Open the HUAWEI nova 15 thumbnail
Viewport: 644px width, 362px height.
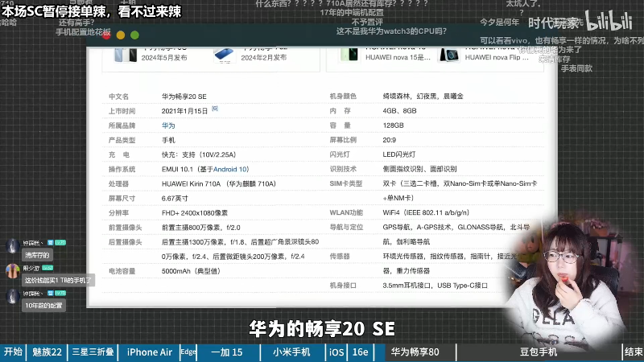tap(349, 55)
